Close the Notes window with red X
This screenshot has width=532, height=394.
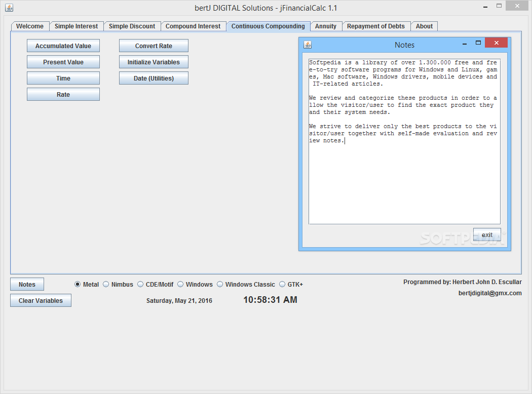coord(497,43)
